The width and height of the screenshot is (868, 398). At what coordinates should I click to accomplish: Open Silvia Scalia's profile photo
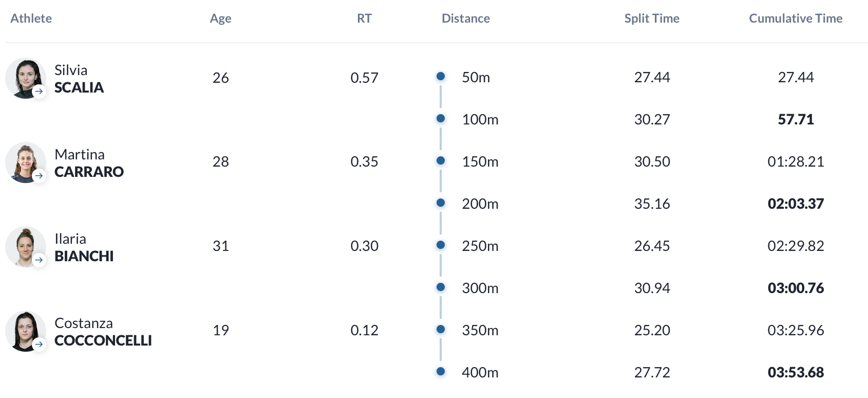(26, 78)
